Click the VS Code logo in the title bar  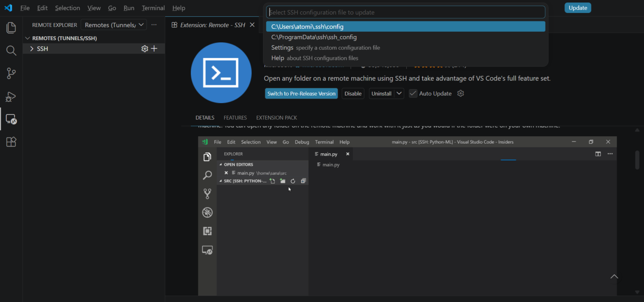[8, 8]
